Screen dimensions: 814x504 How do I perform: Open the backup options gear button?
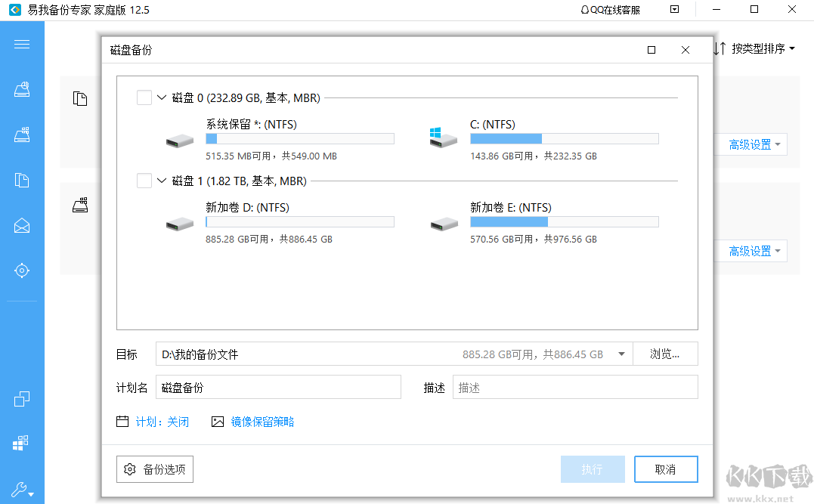(x=154, y=468)
